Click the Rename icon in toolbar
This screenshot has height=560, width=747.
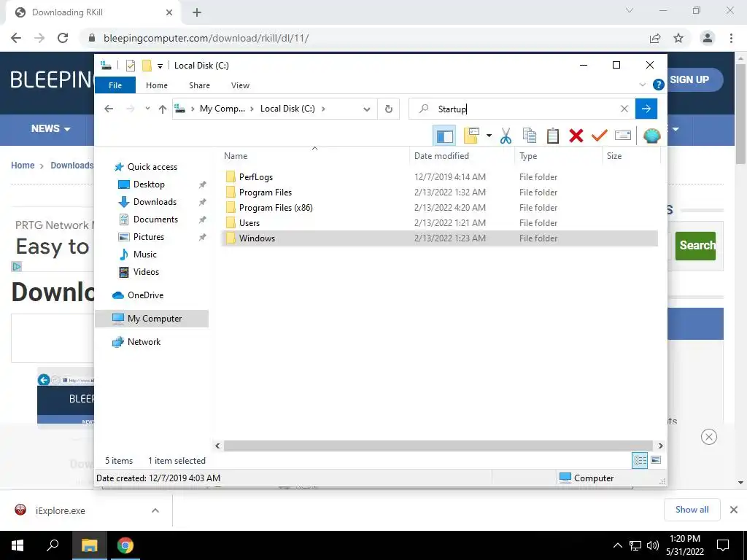tap(623, 136)
